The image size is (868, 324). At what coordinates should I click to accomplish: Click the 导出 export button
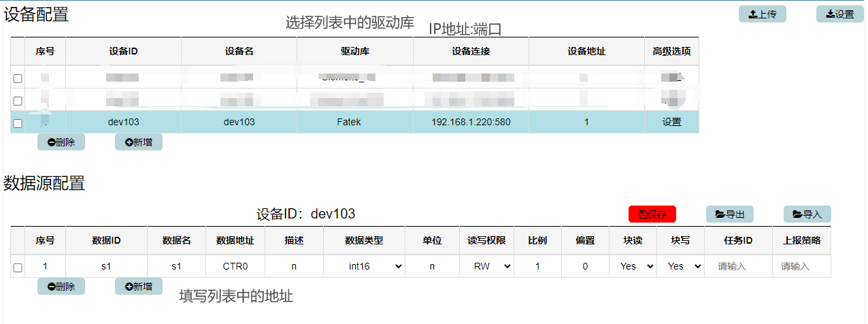[729, 214]
